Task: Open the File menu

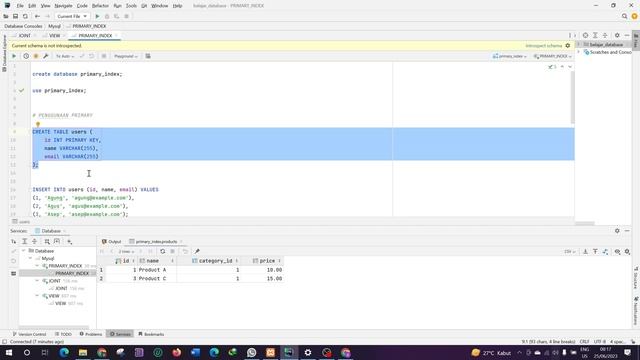Action: tap(20, 6)
